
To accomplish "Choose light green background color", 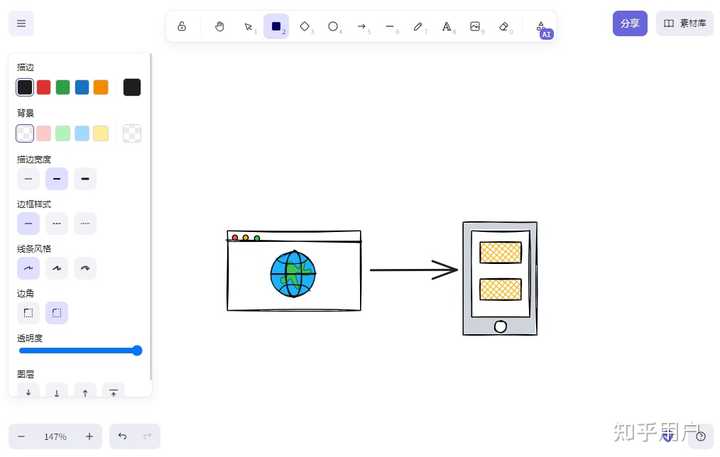I will pos(63,134).
